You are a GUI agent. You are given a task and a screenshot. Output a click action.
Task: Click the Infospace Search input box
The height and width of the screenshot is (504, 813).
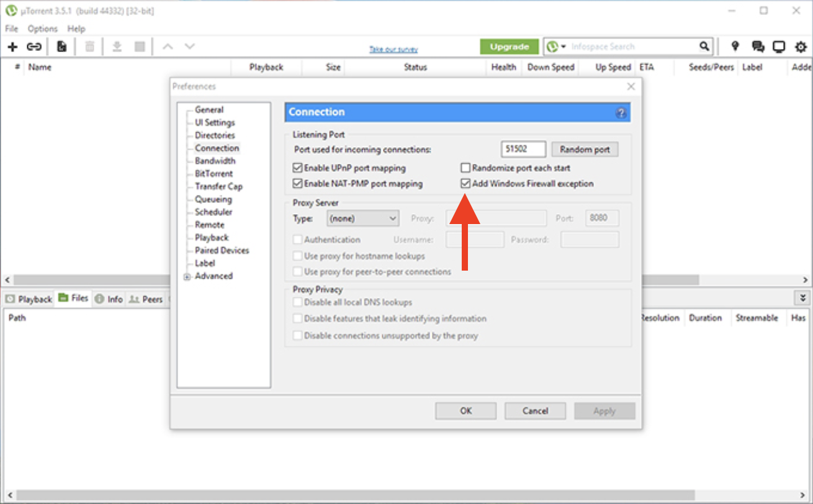point(632,47)
